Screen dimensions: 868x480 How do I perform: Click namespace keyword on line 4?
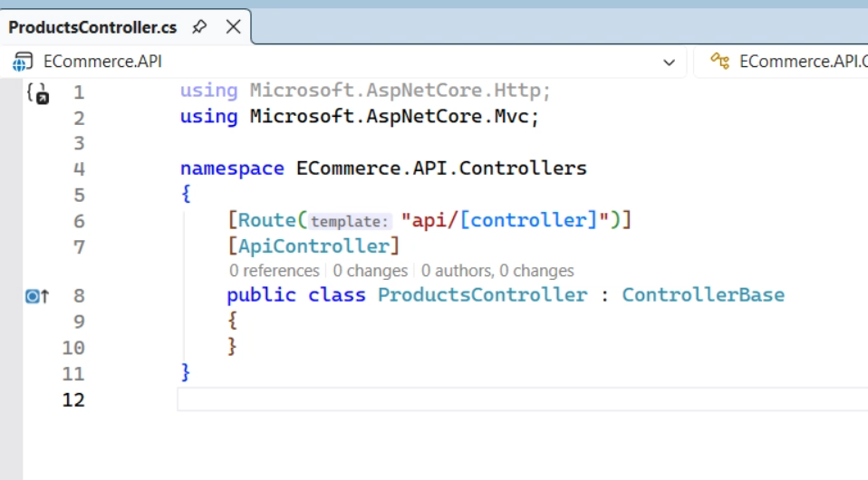coord(232,168)
